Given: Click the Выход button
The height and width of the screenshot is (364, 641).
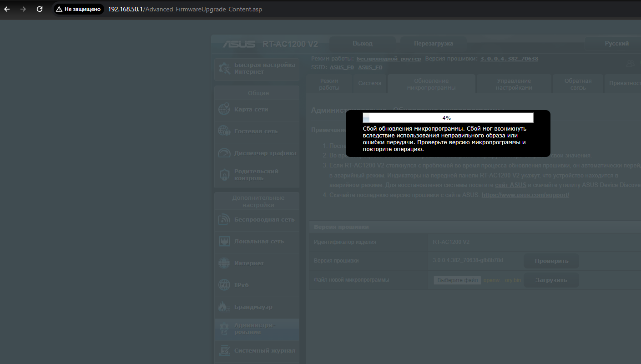Looking at the screenshot, I should point(362,44).
